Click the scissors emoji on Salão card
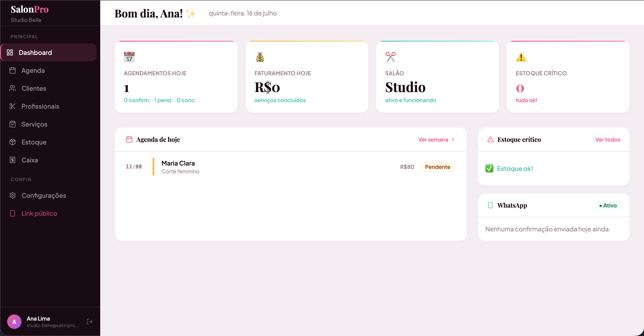Viewport: 644px width, 336px height. [x=391, y=57]
